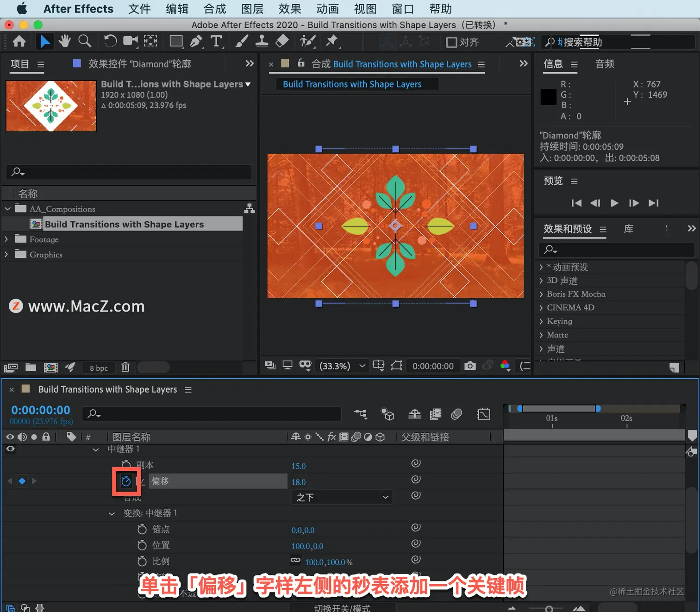Create a new folder in Project panel
This screenshot has width=700, height=612.
pos(31,368)
